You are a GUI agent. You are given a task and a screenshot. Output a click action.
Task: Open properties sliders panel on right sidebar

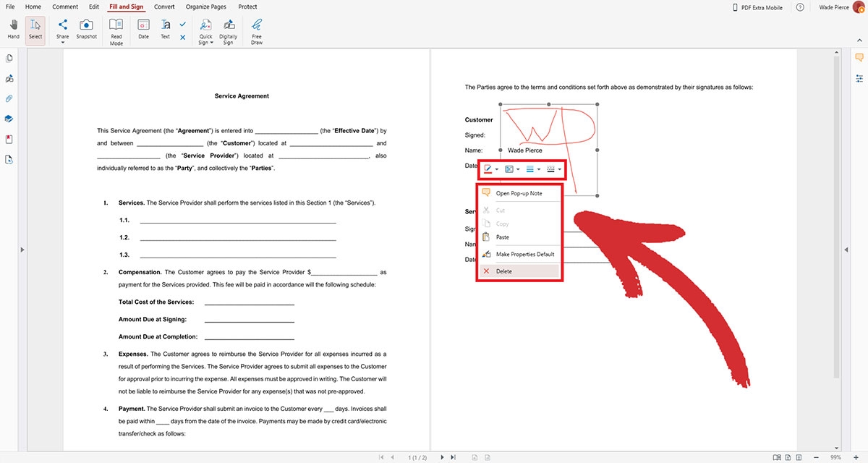tap(859, 78)
